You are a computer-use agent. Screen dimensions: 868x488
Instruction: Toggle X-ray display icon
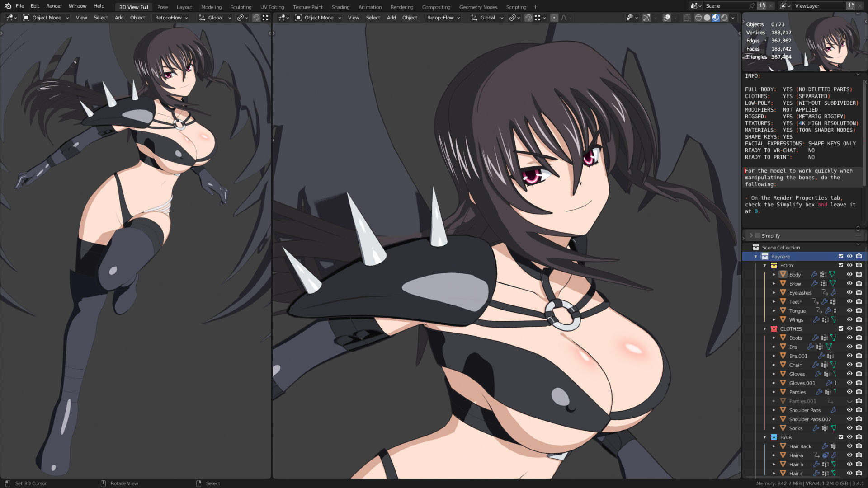[x=687, y=18]
